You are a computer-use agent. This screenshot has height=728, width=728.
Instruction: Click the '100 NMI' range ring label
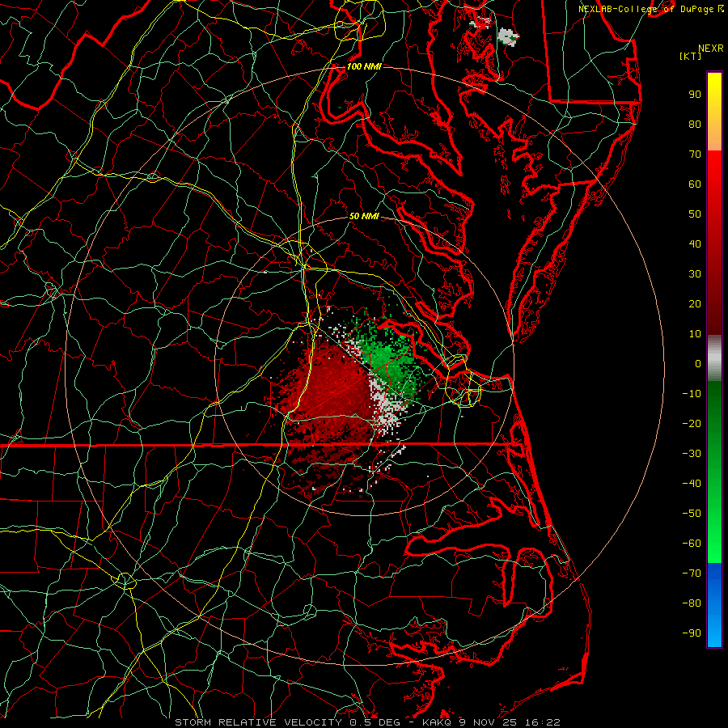click(364, 66)
